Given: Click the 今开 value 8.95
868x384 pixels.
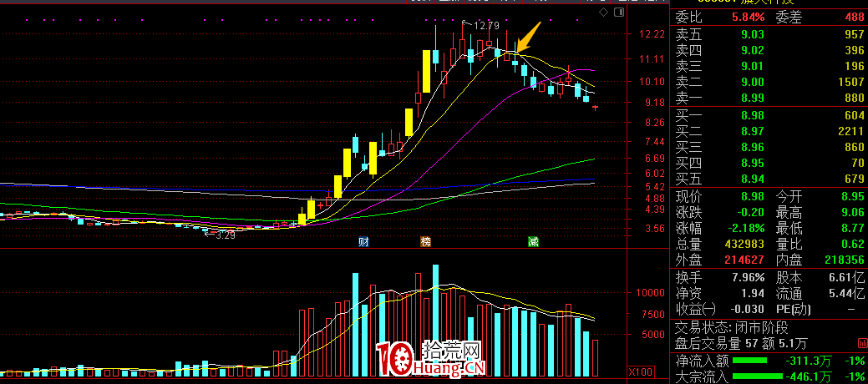Looking at the screenshot, I should pos(852,196).
